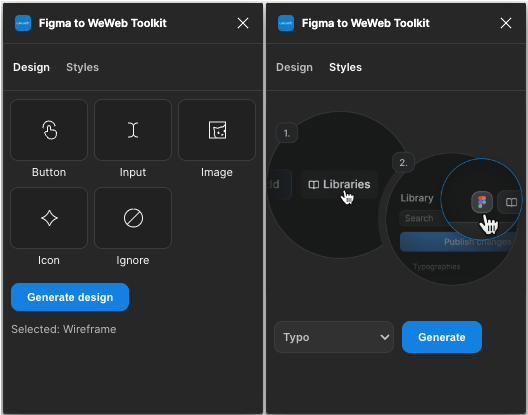This screenshot has height=415, width=528.
Task: Open the Styles tab in right panel
Action: (345, 67)
